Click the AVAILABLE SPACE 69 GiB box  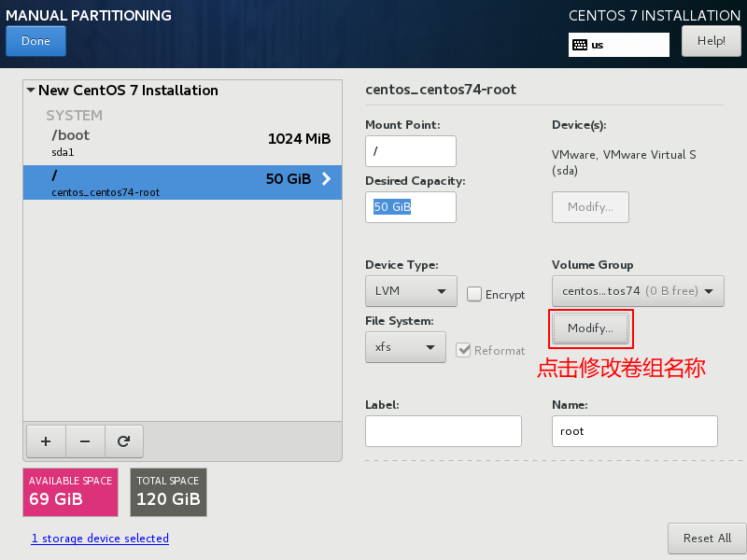tap(71, 493)
